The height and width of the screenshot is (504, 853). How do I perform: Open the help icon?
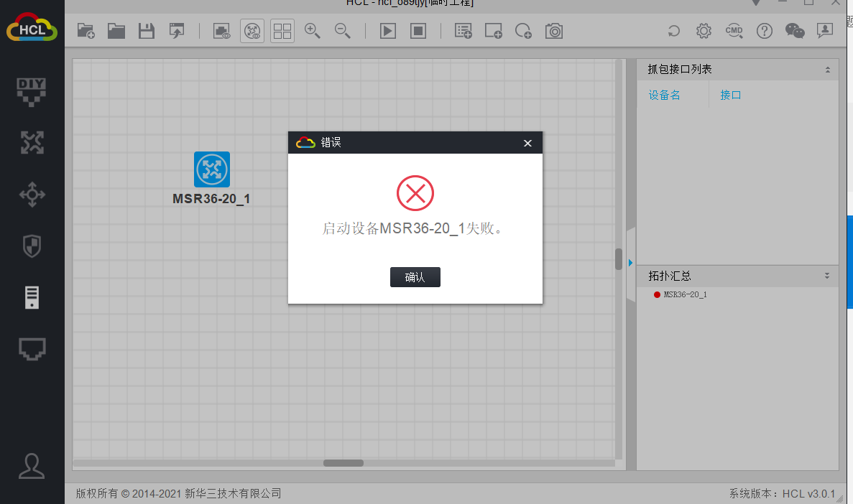(765, 31)
